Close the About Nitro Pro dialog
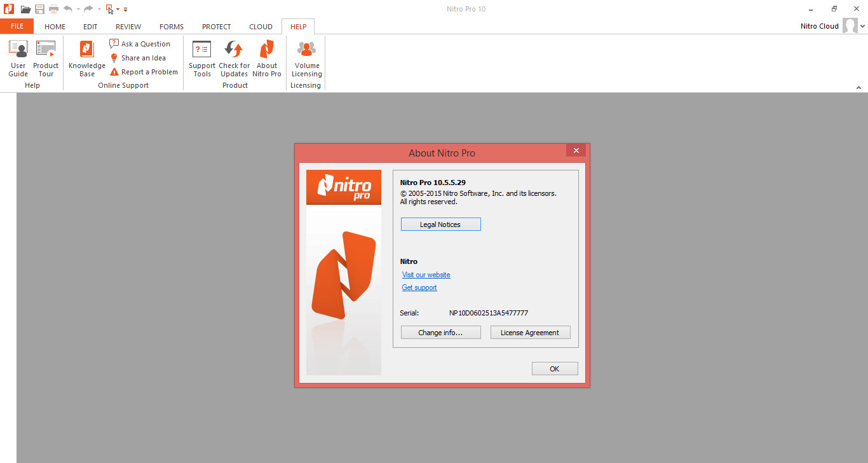This screenshot has height=463, width=868. pyautogui.click(x=576, y=150)
